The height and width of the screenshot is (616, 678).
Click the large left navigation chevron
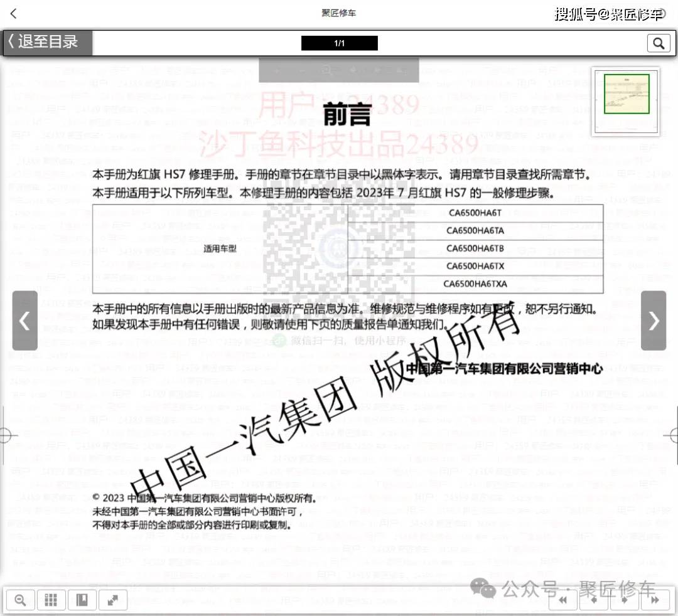click(24, 321)
